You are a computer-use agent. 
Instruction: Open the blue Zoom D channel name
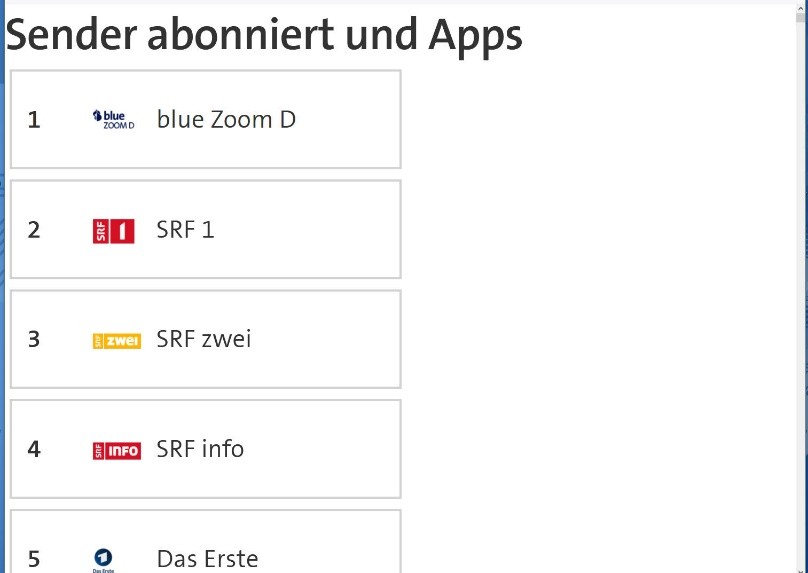click(226, 120)
